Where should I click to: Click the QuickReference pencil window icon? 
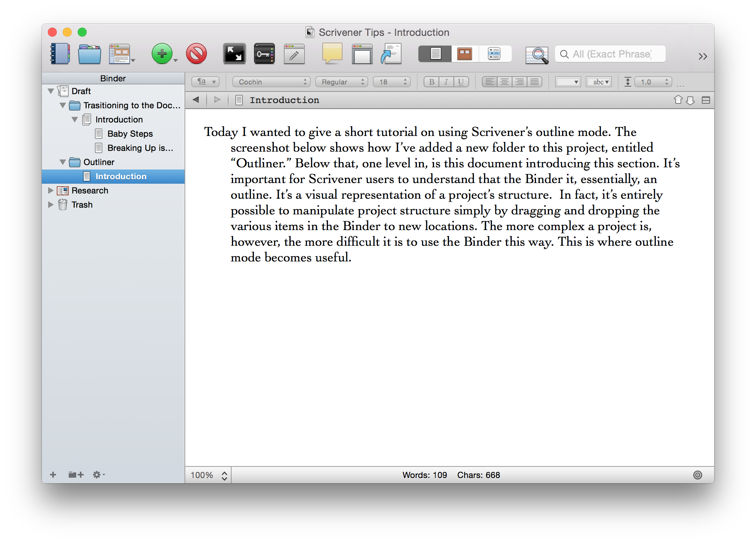(294, 54)
